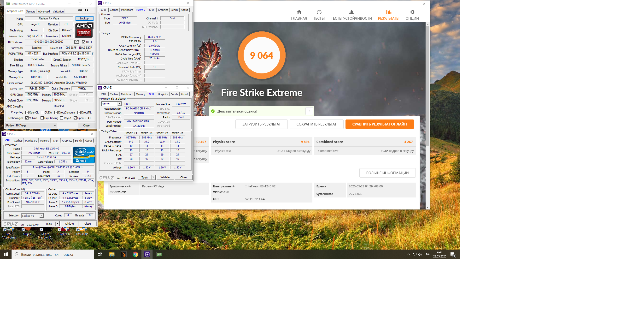Toggle the UEFI checkbox in GPU-Z
This screenshot has height=322, width=644.
(84, 42)
